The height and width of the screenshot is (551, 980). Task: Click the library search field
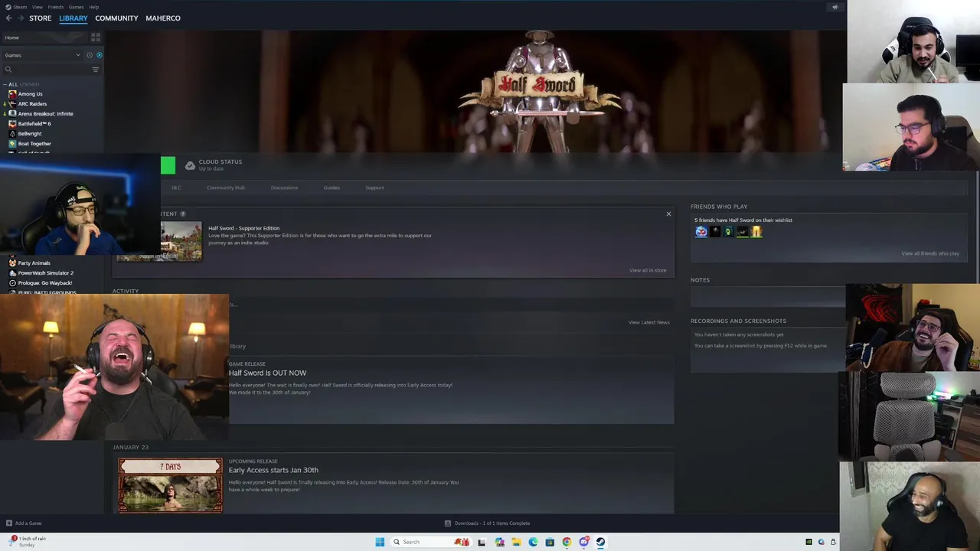[46, 70]
